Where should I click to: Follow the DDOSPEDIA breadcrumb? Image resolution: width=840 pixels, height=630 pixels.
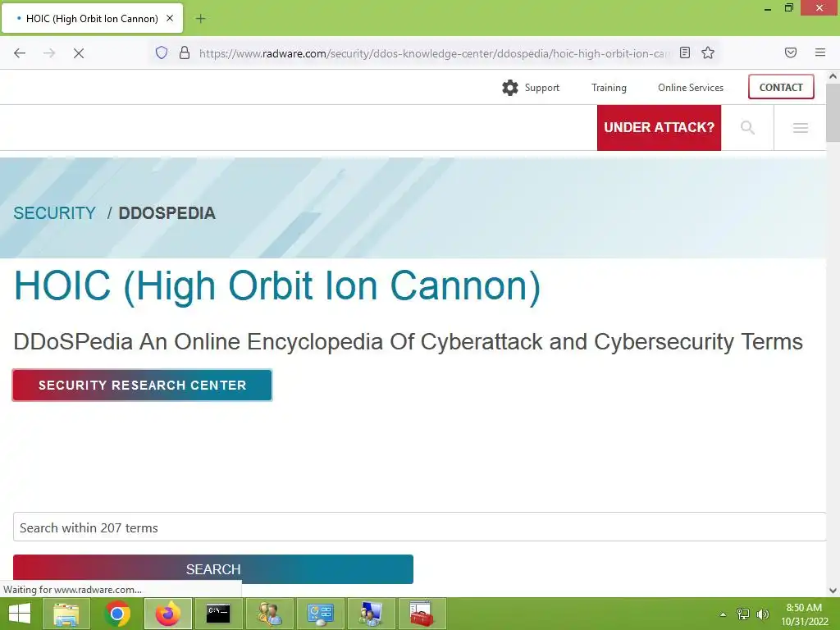point(167,213)
